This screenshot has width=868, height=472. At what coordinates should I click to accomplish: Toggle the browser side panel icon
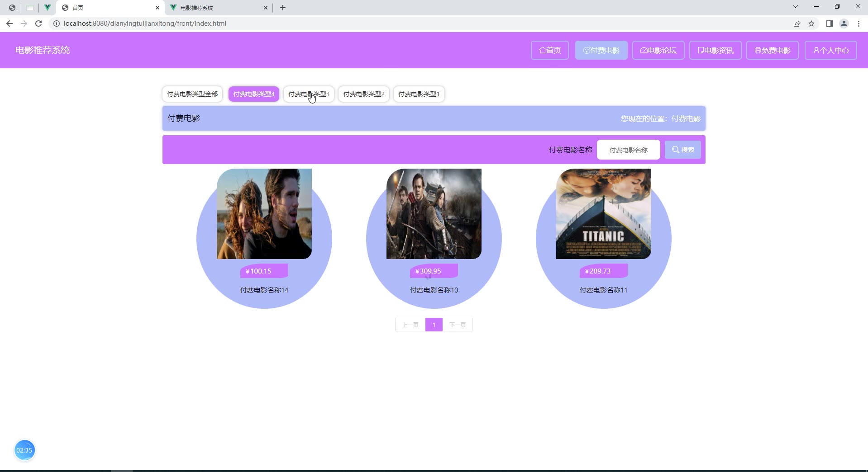[x=830, y=24]
